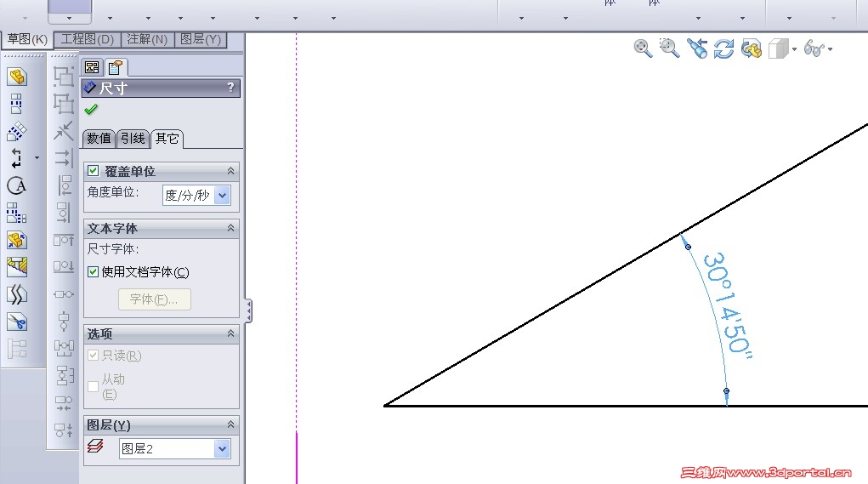Image resolution: width=868 pixels, height=484 pixels.
Task: Toggle the 只读(R) checkbox
Action: tap(93, 355)
